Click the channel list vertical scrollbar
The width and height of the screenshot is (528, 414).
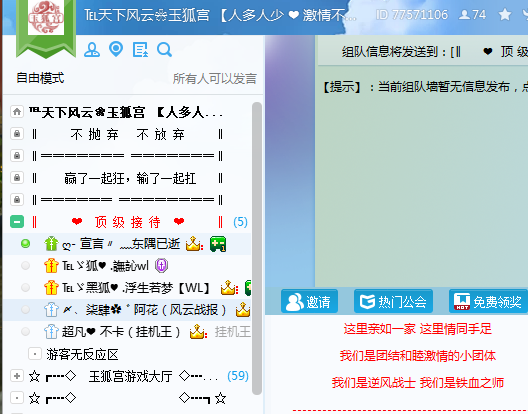click(257, 248)
